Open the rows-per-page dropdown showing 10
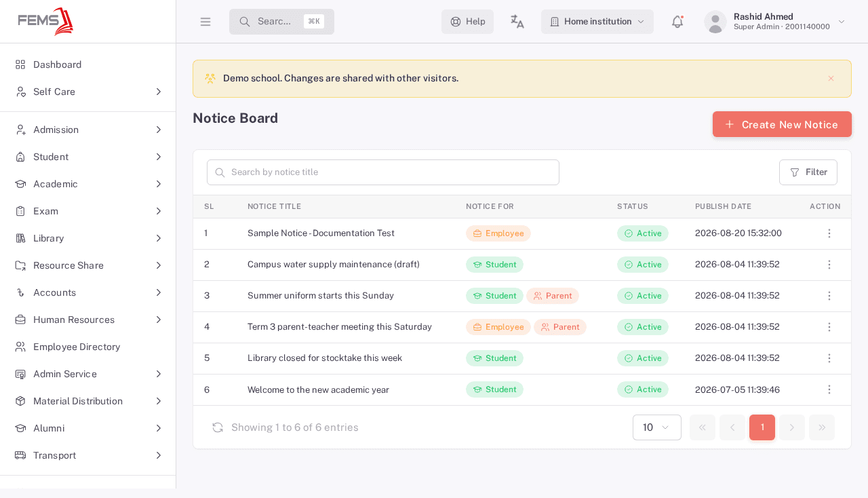 (657, 427)
